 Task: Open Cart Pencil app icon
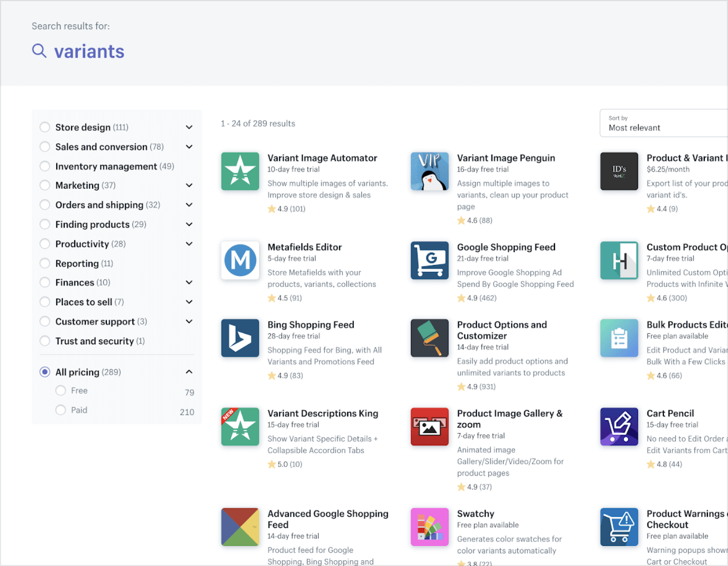pos(619,427)
